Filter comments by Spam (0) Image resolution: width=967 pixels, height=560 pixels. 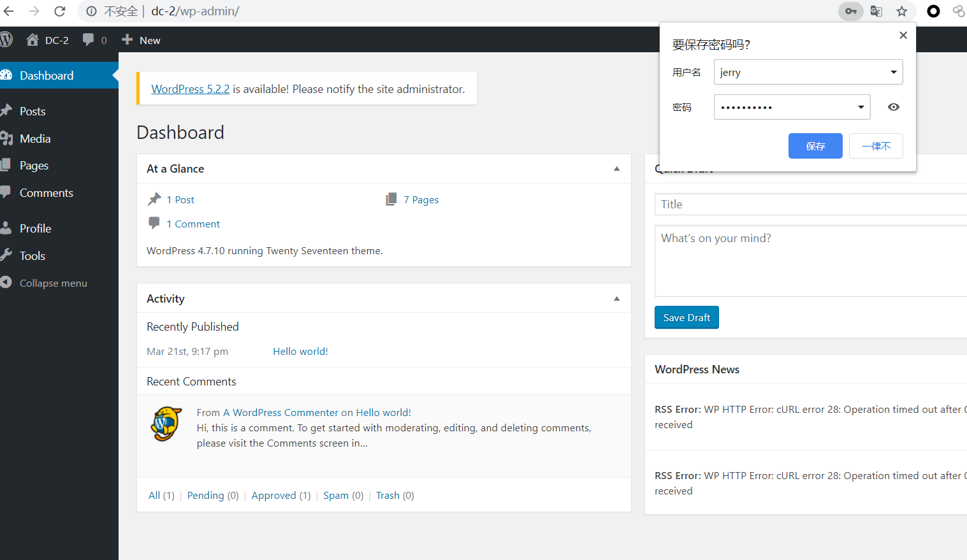tap(343, 495)
